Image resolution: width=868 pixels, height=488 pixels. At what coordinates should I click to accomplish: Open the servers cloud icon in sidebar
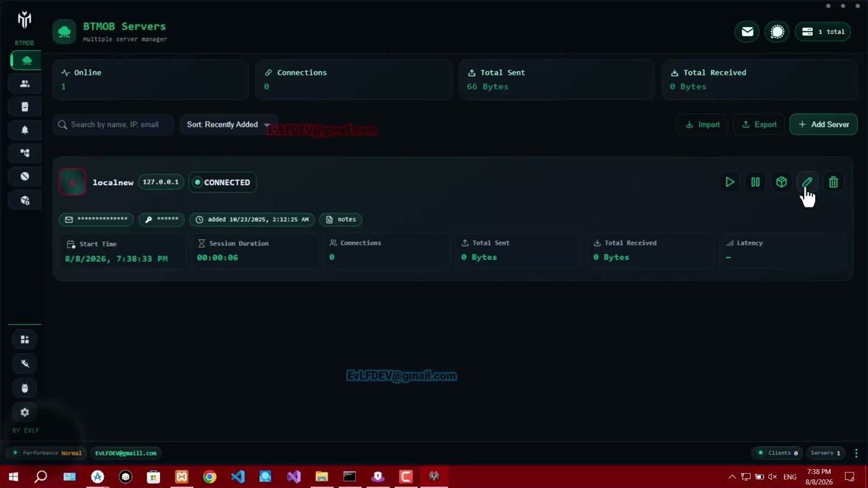(26, 60)
